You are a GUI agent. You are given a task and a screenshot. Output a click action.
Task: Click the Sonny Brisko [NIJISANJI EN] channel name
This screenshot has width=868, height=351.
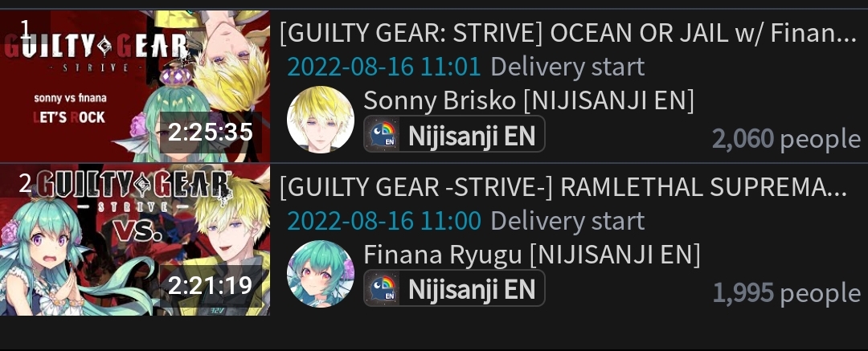click(x=529, y=100)
